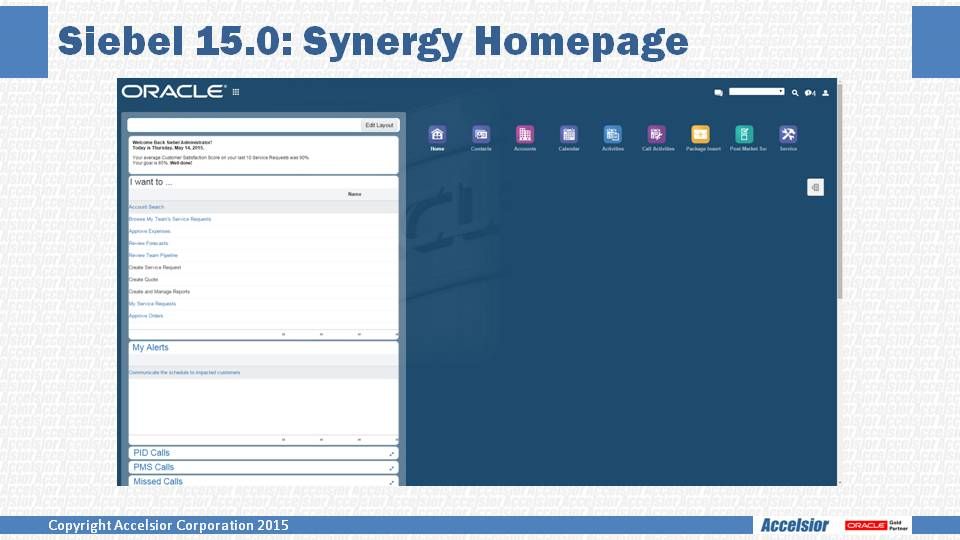Viewport: 960px width, 540px height.
Task: Expand the PID Calls panel
Action: (392, 454)
